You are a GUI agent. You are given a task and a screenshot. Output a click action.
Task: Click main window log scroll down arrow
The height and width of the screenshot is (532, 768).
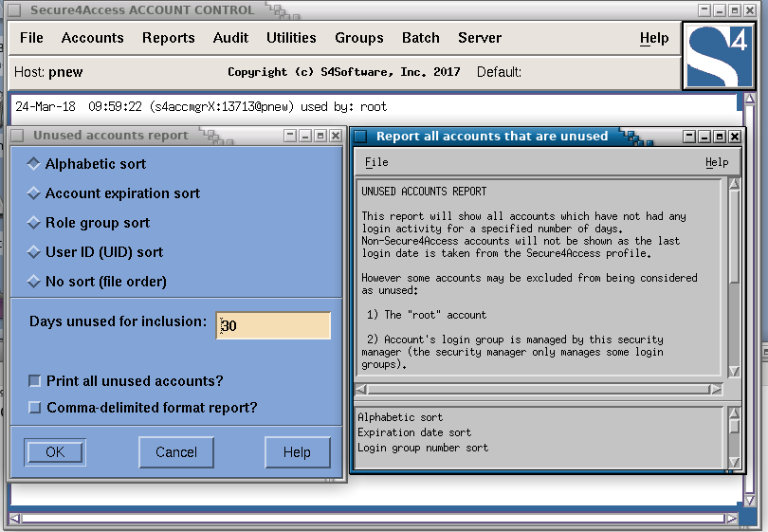click(x=749, y=500)
